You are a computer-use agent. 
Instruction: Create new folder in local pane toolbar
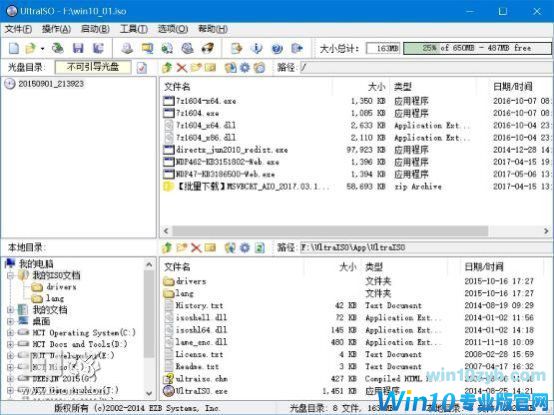(x=182, y=247)
